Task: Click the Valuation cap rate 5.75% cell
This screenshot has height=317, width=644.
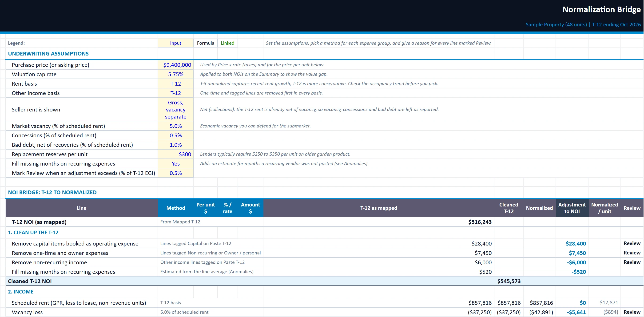Action: coord(175,74)
